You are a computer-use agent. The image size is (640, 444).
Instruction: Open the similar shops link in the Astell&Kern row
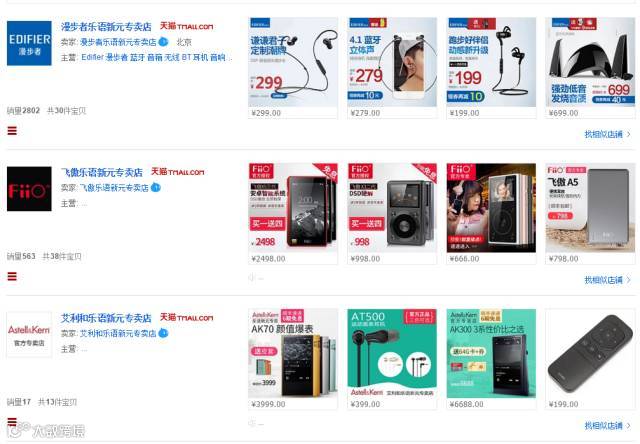tap(607, 426)
